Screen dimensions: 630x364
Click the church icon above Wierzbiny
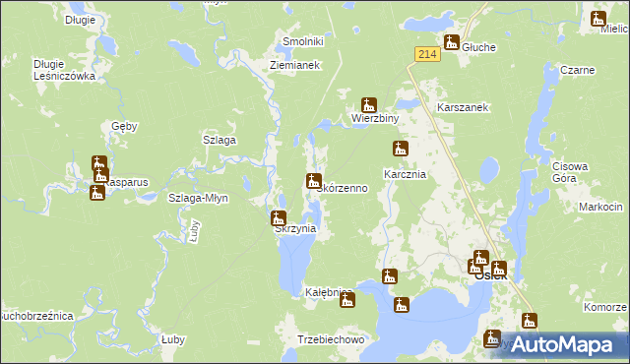(368, 105)
